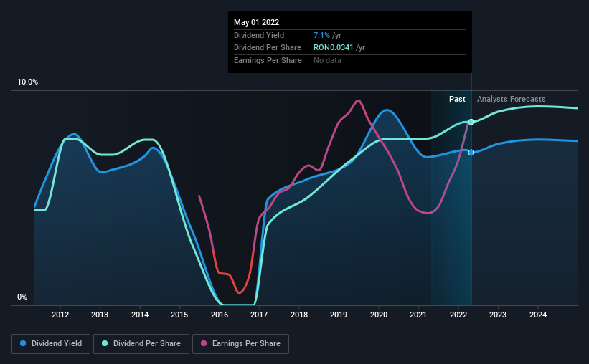Image resolution: width=589 pixels, height=364 pixels.
Task: Select the blue data point marker on Dividend Yield line
Action: (471, 153)
